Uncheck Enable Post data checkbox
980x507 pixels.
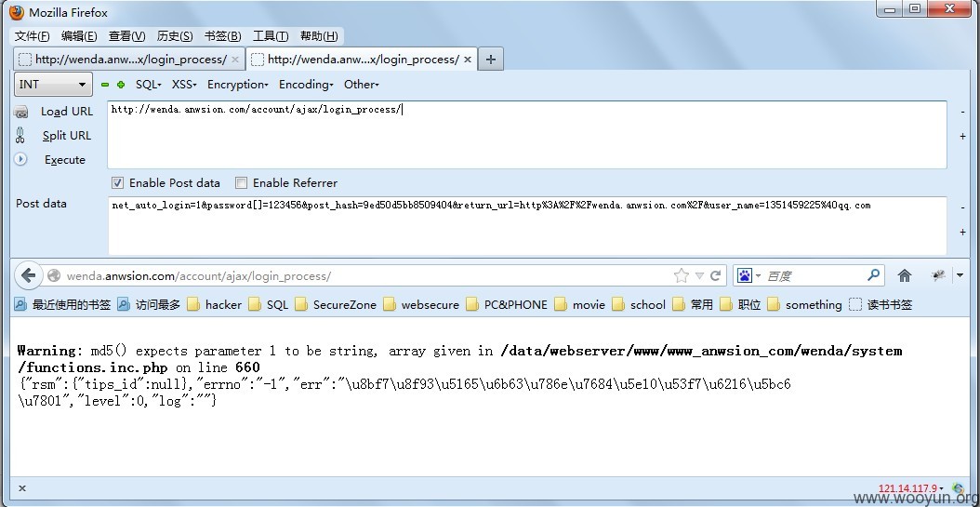point(117,182)
